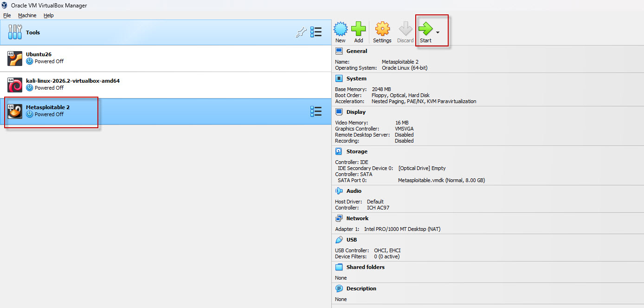The width and height of the screenshot is (644, 308).
Task: Open the Storage section header link
Action: [357, 151]
